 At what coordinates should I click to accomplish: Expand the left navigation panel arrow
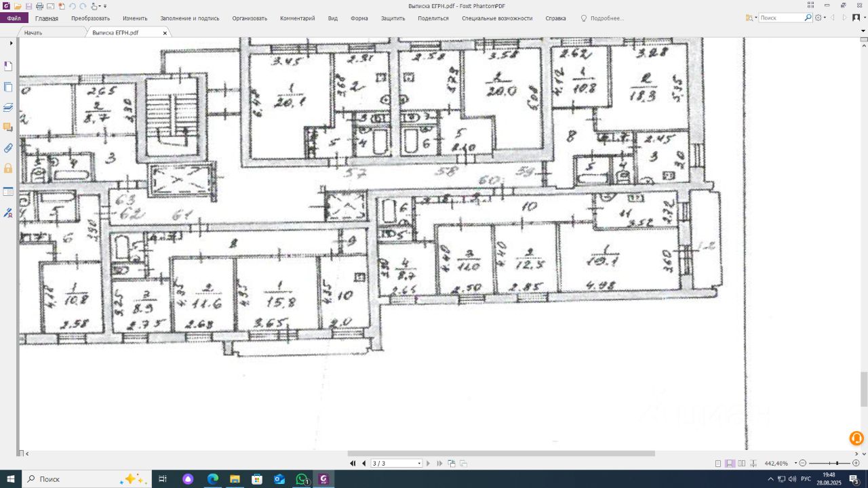coord(11,43)
